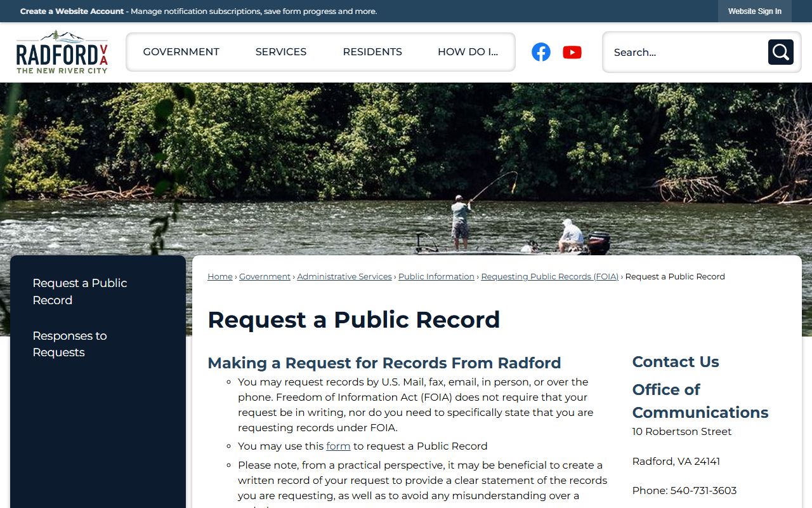The width and height of the screenshot is (812, 508).
Task: Open the Radford YouTube channel icon
Action: click(572, 52)
